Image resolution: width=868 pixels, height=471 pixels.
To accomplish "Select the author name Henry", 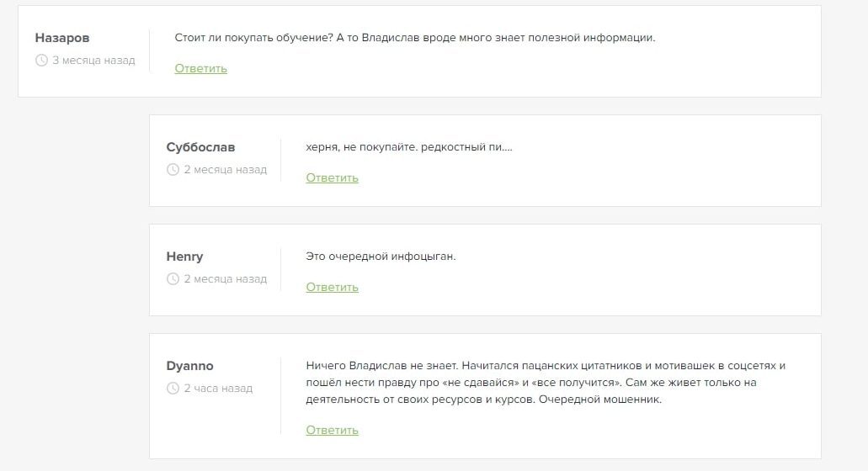I will tap(184, 257).
